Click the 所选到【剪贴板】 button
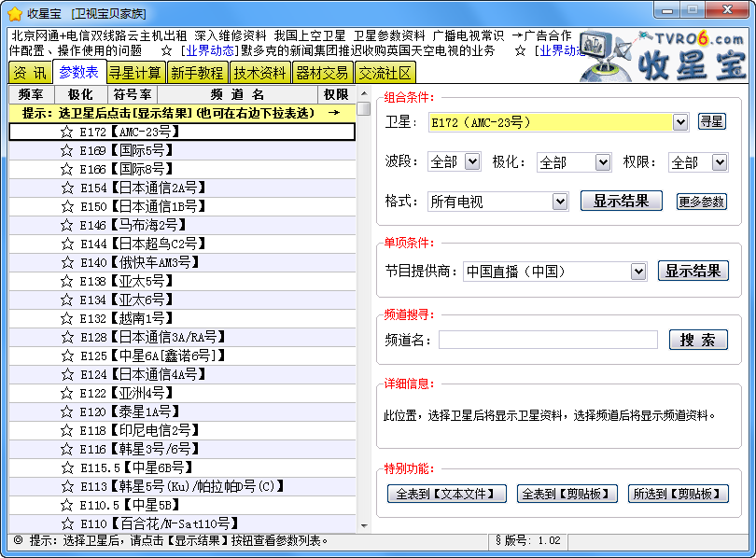This screenshot has height=558, width=756. point(678,494)
